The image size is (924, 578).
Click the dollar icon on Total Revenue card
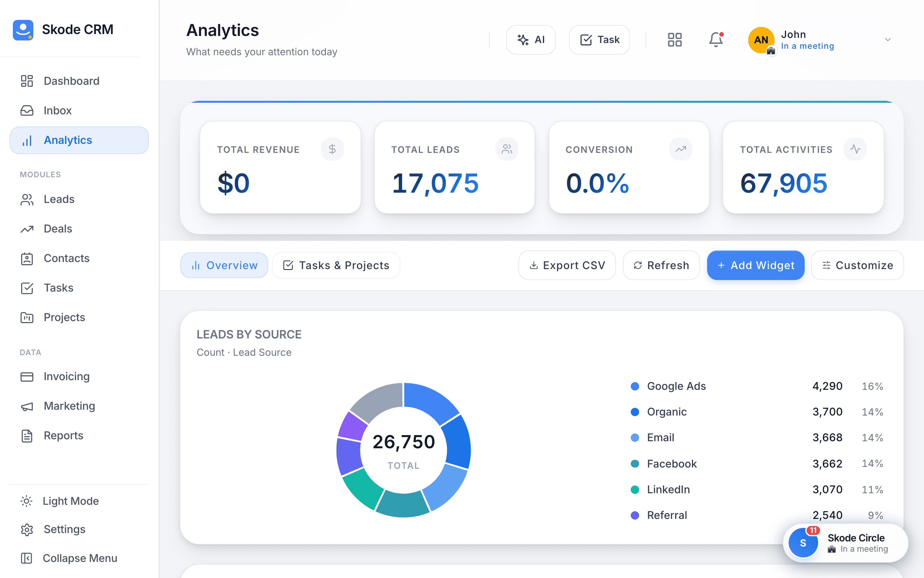(332, 149)
